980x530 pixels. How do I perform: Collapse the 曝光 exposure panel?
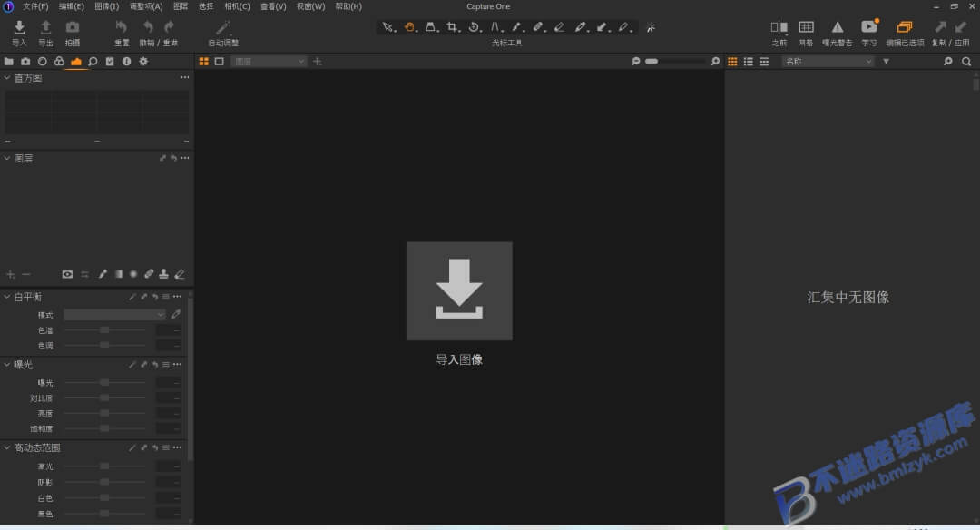[7, 364]
